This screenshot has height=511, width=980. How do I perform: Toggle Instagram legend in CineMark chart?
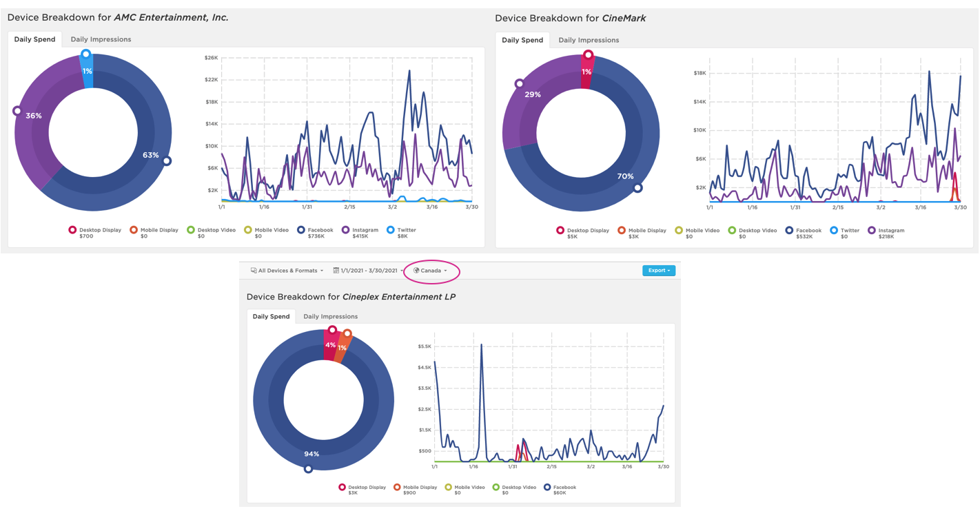click(886, 233)
